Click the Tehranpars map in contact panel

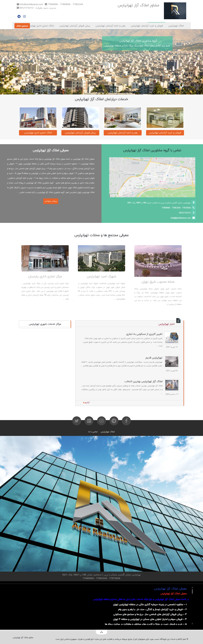point(152,177)
